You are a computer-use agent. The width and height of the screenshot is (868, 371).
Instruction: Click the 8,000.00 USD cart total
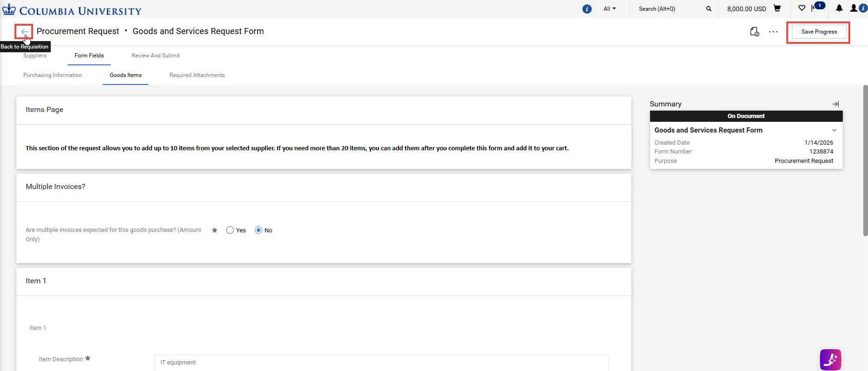(x=746, y=9)
